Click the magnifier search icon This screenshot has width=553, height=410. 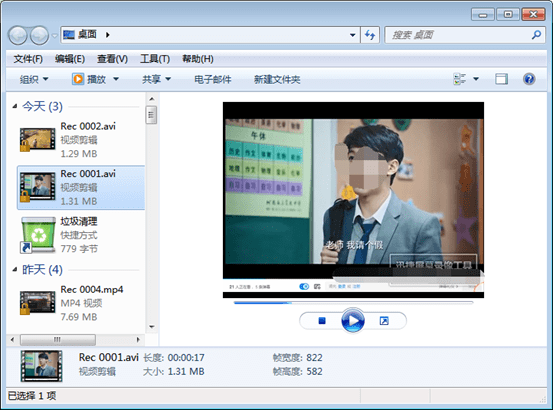536,35
